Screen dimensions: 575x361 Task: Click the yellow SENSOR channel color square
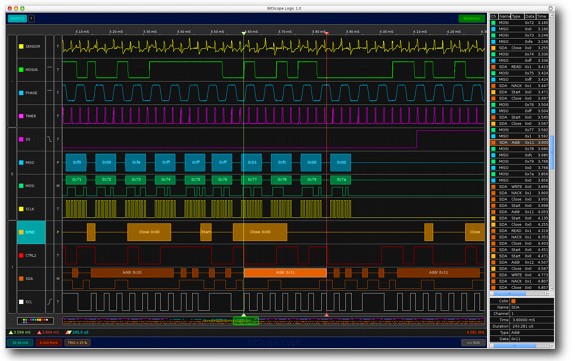[x=21, y=46]
